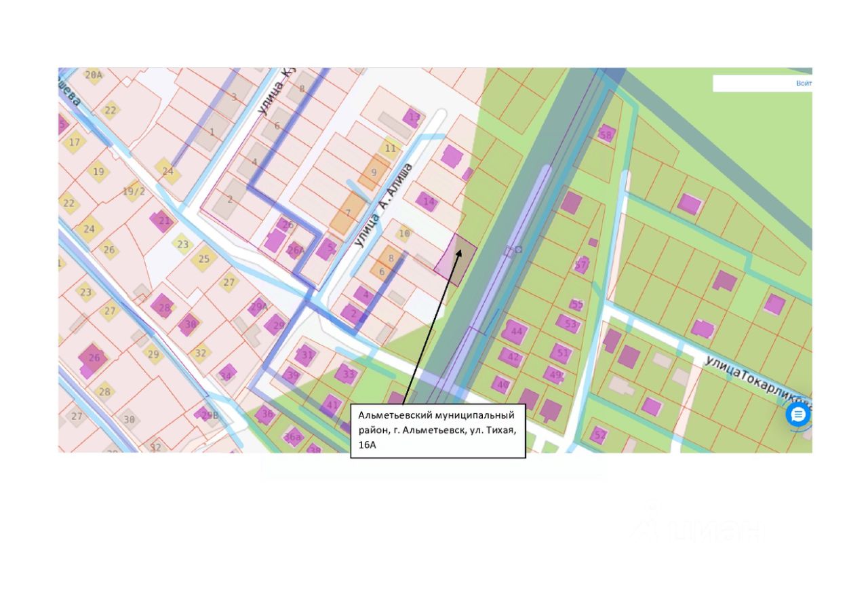Click the purple building numbered 13
This screenshot has height=614, width=868.
[412, 117]
